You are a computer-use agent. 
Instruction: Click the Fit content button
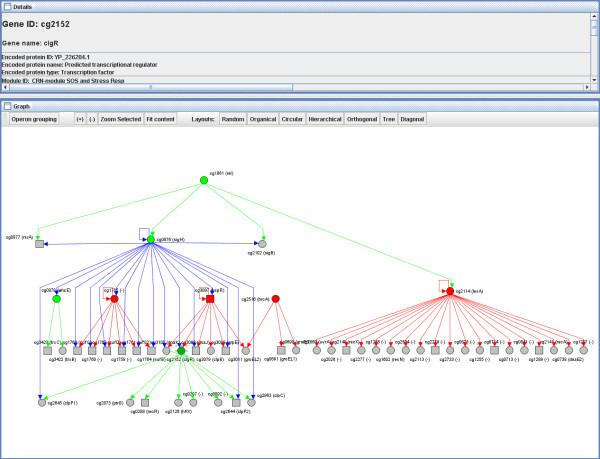pyautogui.click(x=161, y=119)
